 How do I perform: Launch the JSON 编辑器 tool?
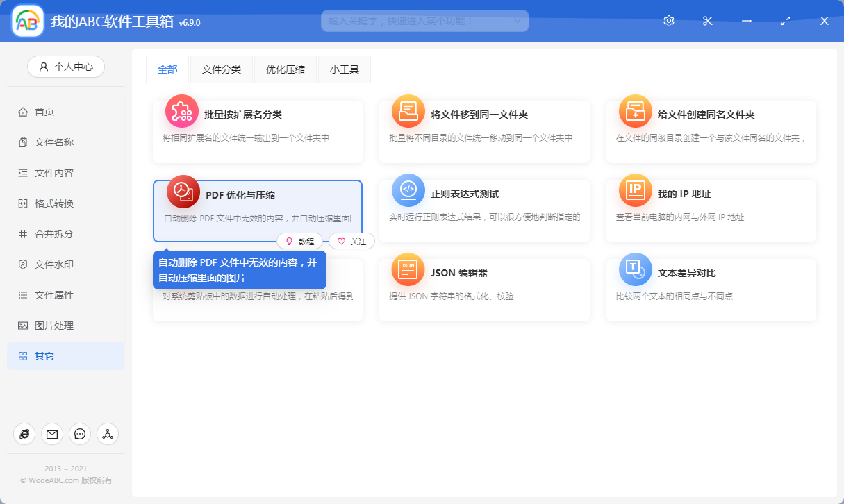(407, 269)
